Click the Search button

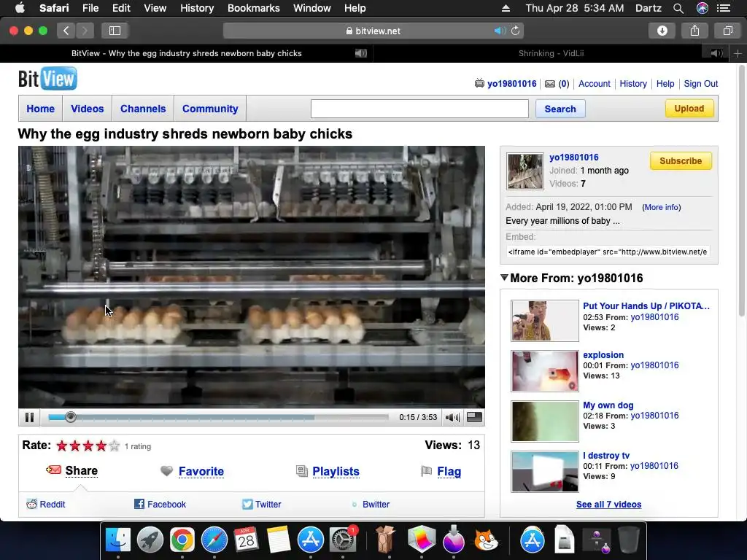(560, 109)
